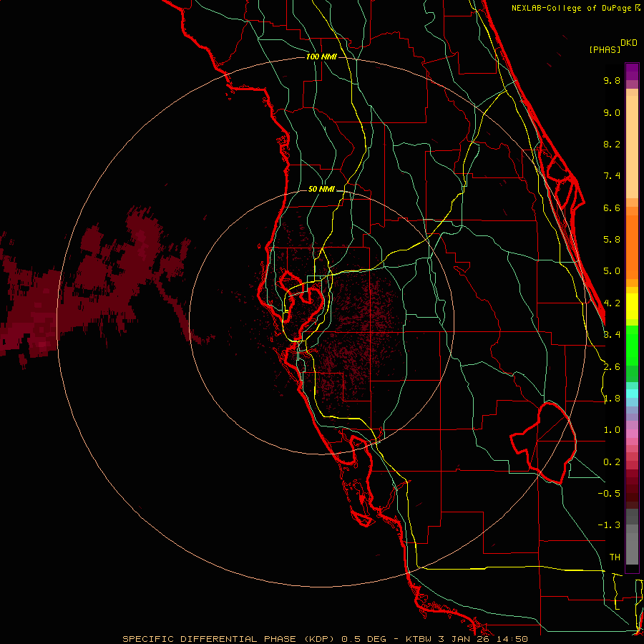
Task: Click the 1.8 scale value
Action: click(x=612, y=399)
